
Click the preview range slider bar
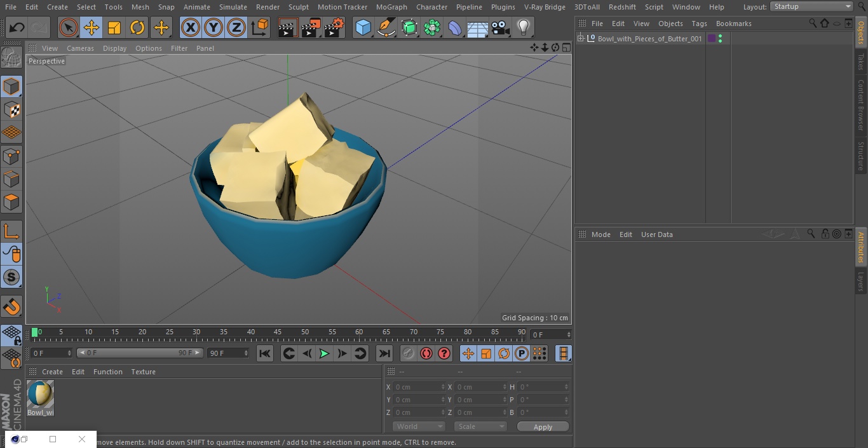pyautogui.click(x=140, y=353)
